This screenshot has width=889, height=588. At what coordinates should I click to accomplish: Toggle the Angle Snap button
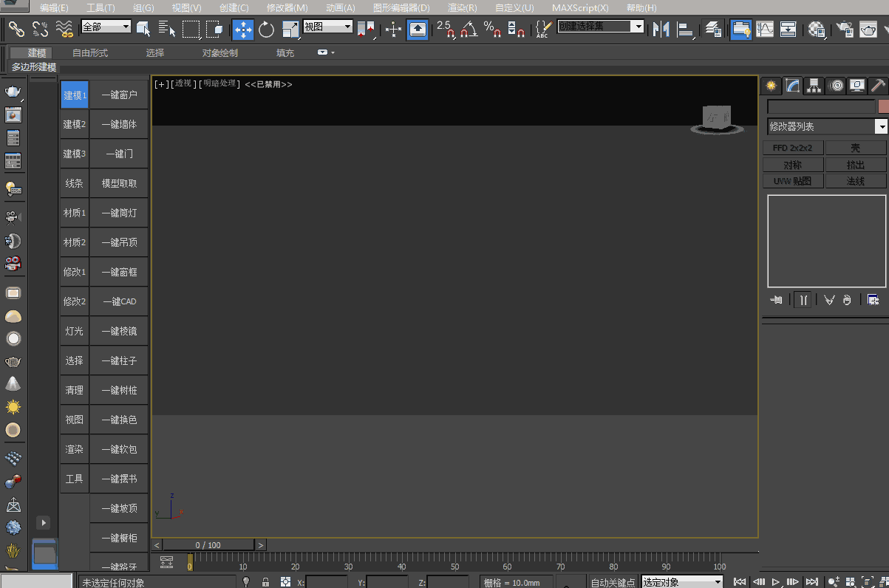[469, 30]
